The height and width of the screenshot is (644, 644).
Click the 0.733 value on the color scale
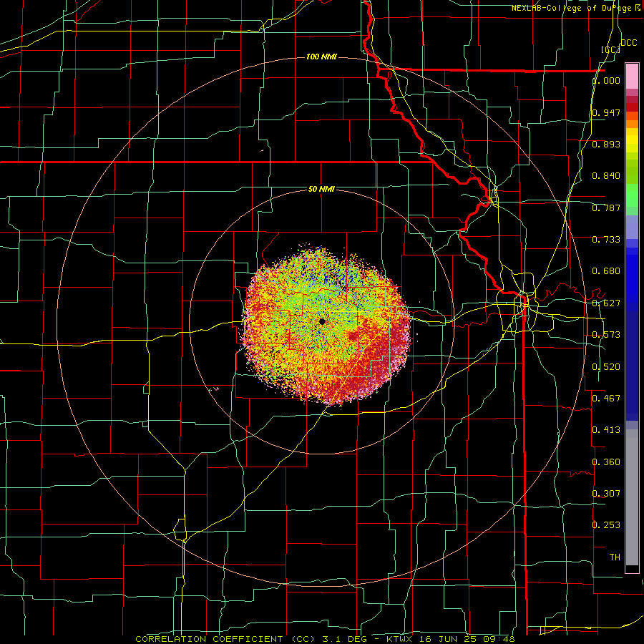point(606,240)
